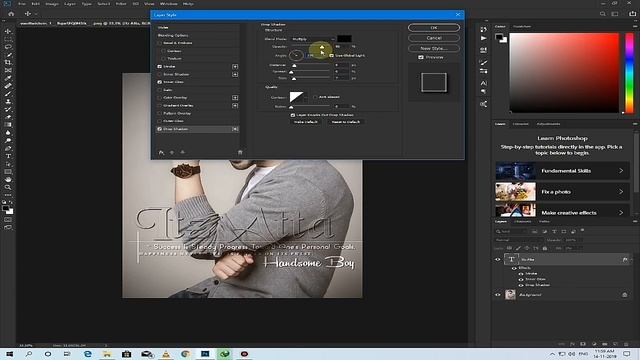Toggle the Use Global Light checkbox
Viewport: 640px width, 360px height.
[331, 56]
